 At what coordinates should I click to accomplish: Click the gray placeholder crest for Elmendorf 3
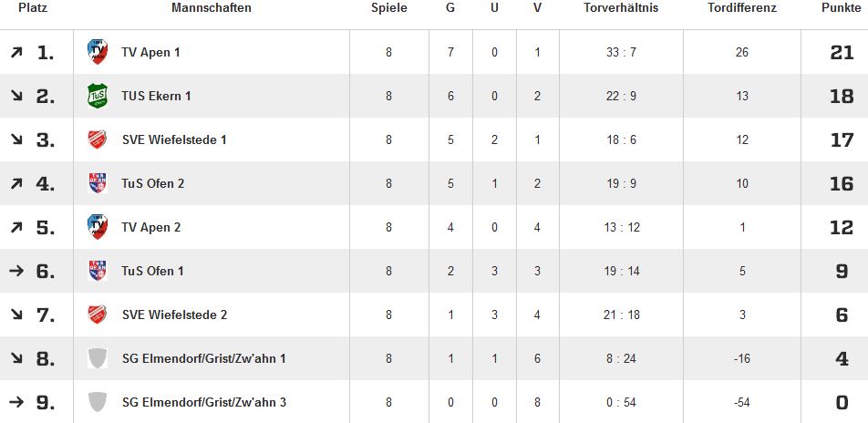point(98,402)
